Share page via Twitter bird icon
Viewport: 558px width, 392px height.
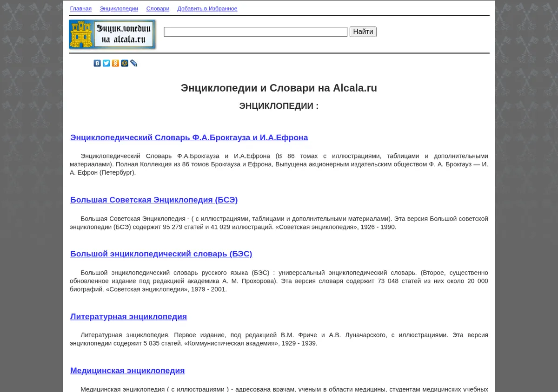[106, 63]
